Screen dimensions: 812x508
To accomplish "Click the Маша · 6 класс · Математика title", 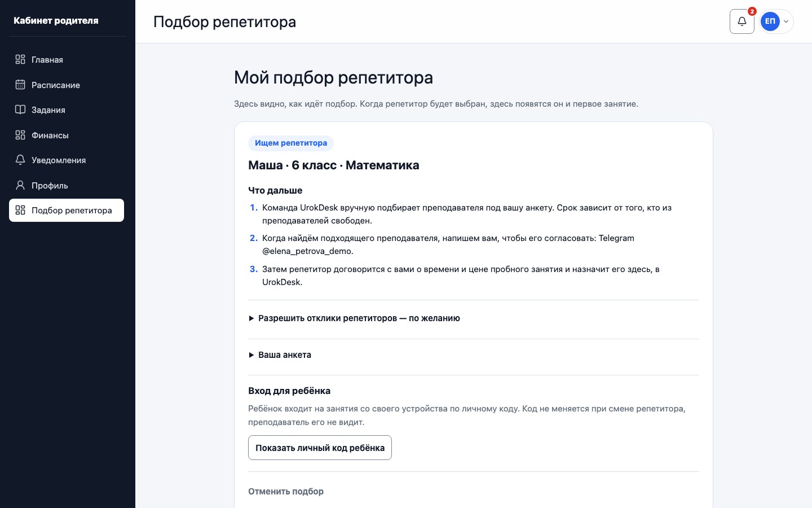I will coord(334,165).
